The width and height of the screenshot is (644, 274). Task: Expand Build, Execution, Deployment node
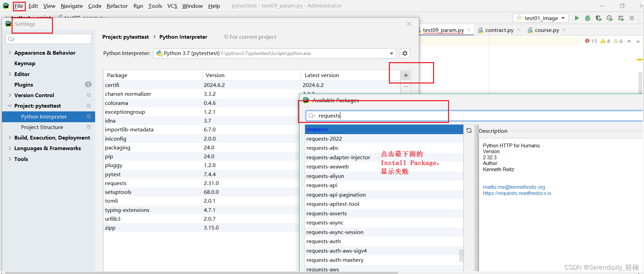(10, 138)
